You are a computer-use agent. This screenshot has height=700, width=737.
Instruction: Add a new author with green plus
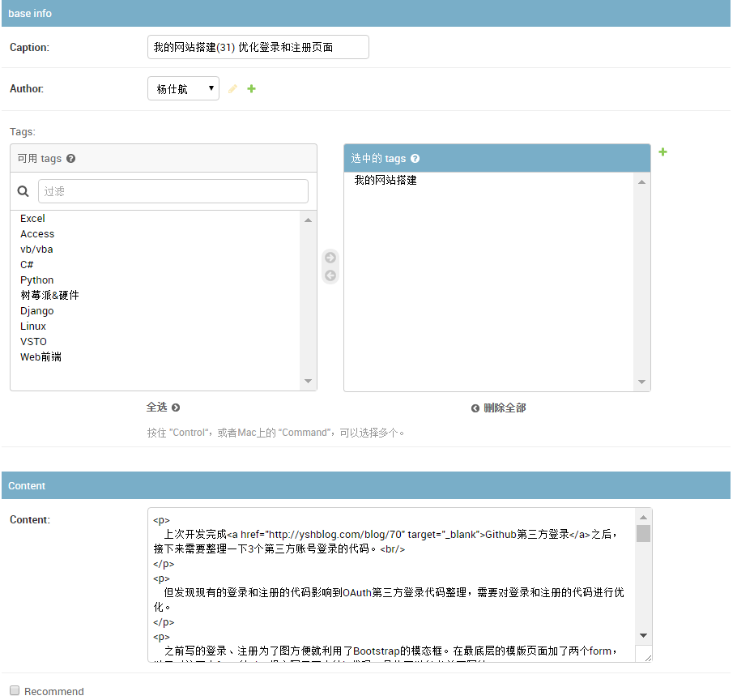tap(251, 88)
